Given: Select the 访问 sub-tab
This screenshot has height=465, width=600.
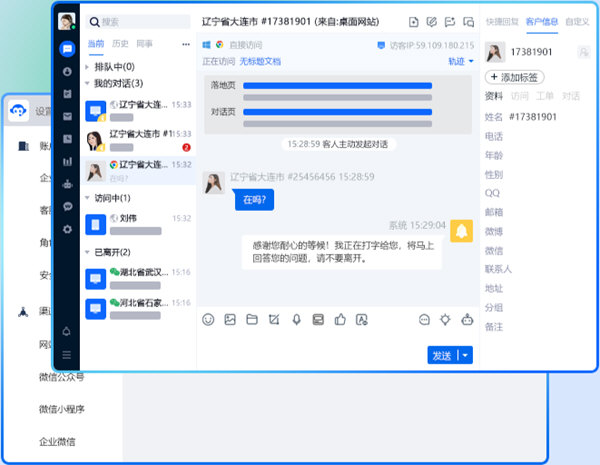Looking at the screenshot, I should (x=520, y=96).
